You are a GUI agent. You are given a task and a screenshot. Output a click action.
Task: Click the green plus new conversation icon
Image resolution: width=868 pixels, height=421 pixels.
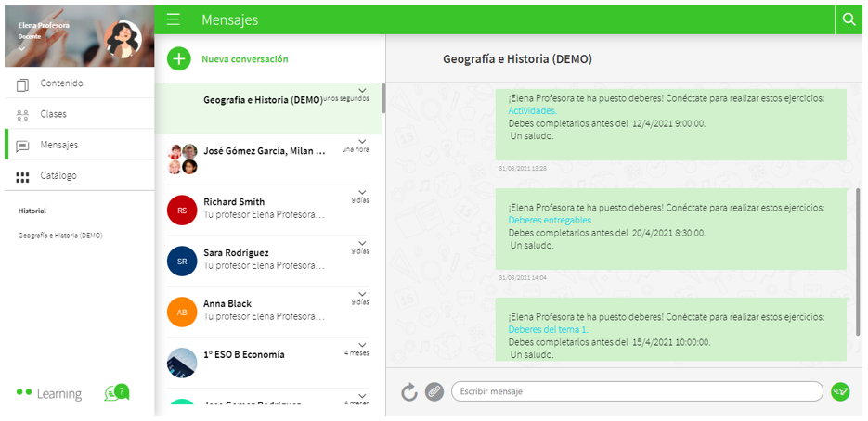coord(178,59)
